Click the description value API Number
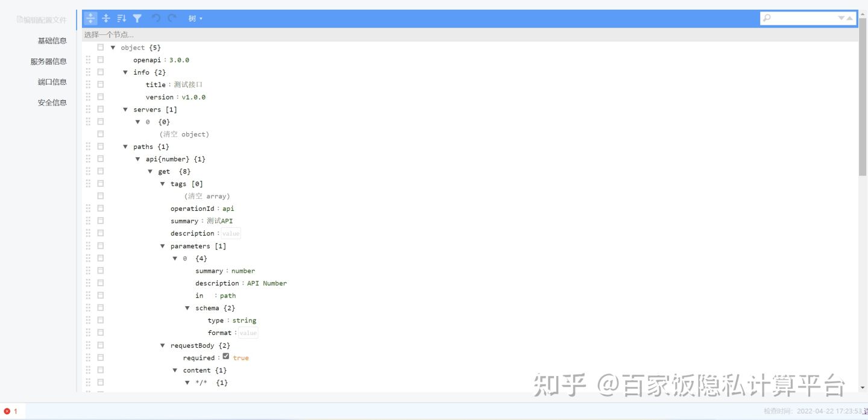Viewport: 868px width, 420px height. point(267,283)
